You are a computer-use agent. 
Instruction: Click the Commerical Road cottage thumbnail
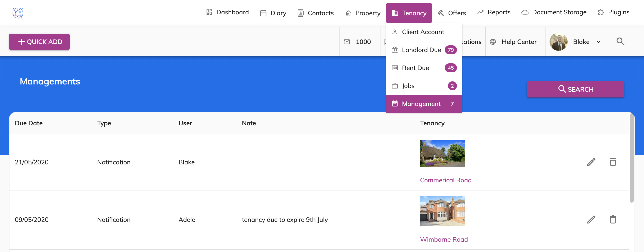pos(442,153)
